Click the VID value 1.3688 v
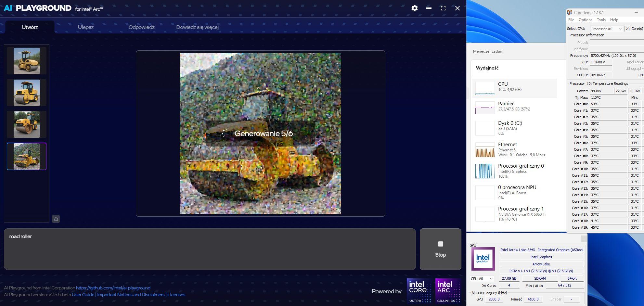The width and height of the screenshot is (644, 306). (x=601, y=62)
